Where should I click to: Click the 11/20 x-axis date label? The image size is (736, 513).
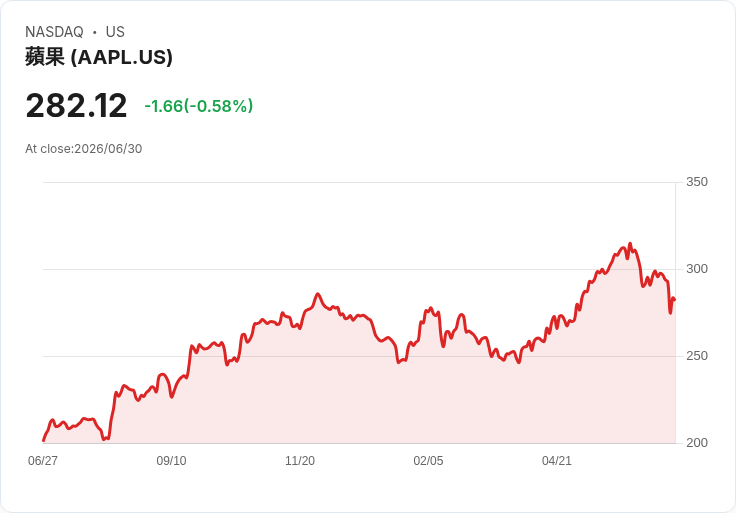tap(300, 461)
